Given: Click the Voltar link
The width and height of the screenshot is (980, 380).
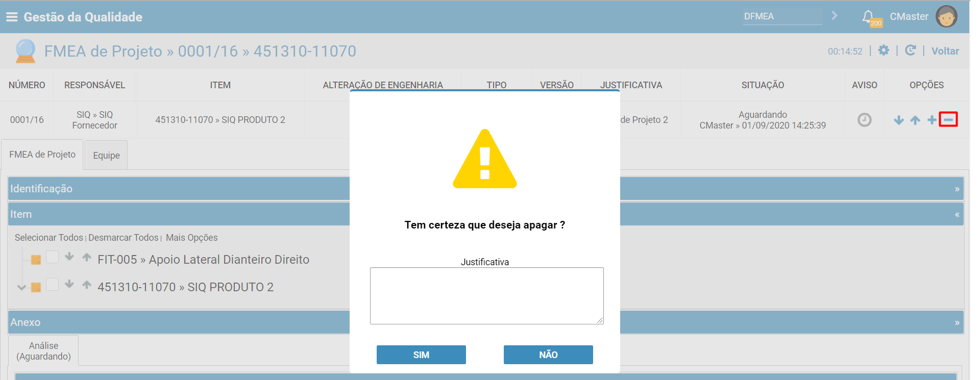Looking at the screenshot, I should [945, 51].
